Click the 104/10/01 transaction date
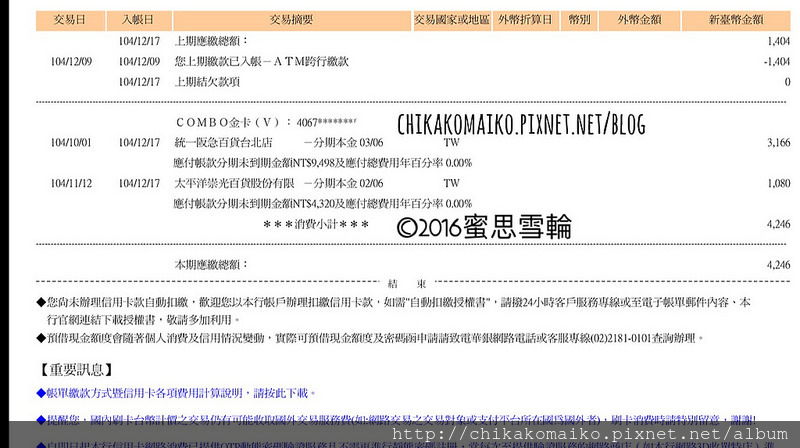 (71, 143)
